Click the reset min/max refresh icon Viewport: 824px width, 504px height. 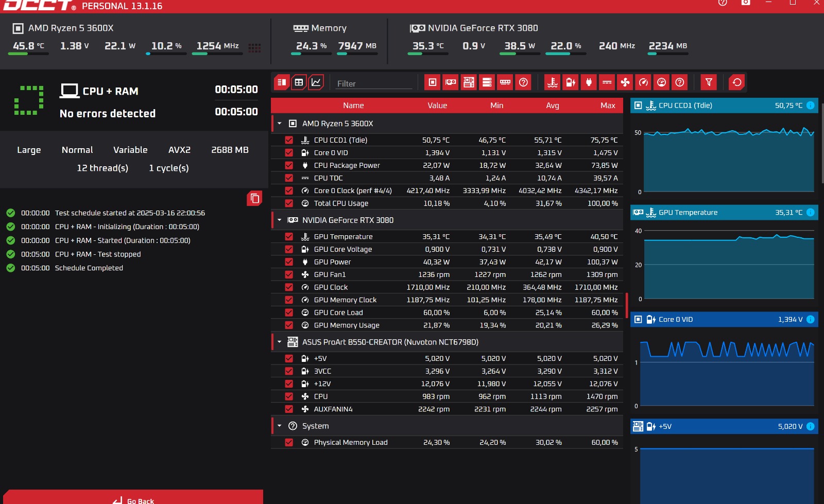(737, 82)
